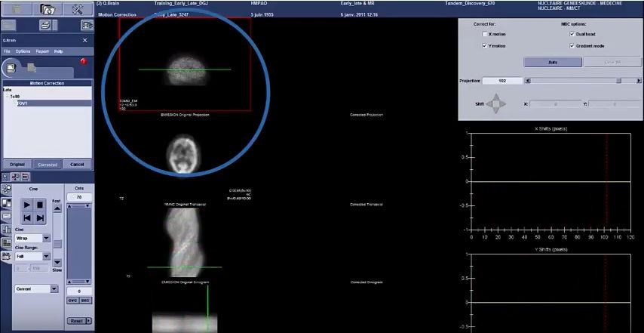Open the File menu
This screenshot has height=333, width=644.
click(x=7, y=51)
